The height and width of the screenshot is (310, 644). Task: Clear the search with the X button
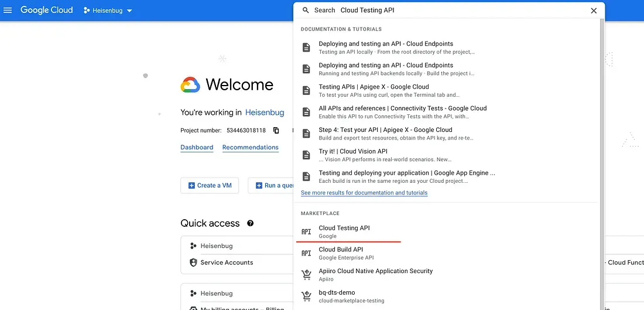[594, 11]
